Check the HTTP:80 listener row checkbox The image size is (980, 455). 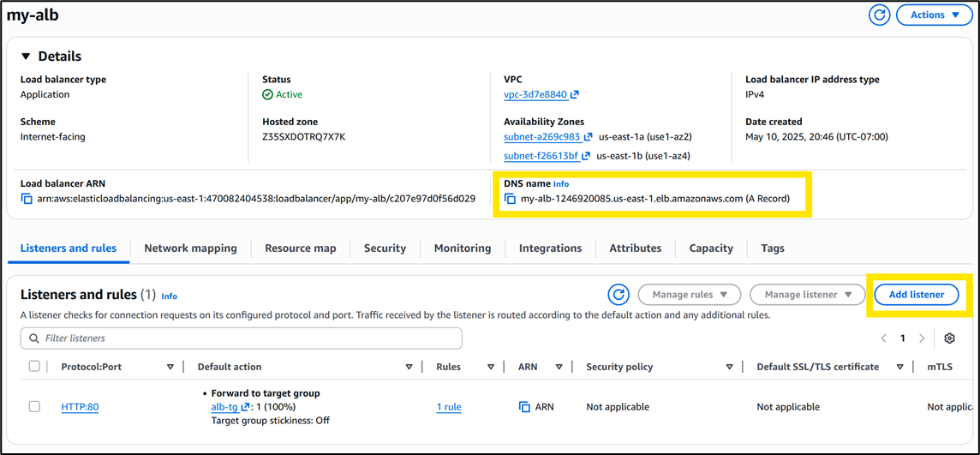34,407
